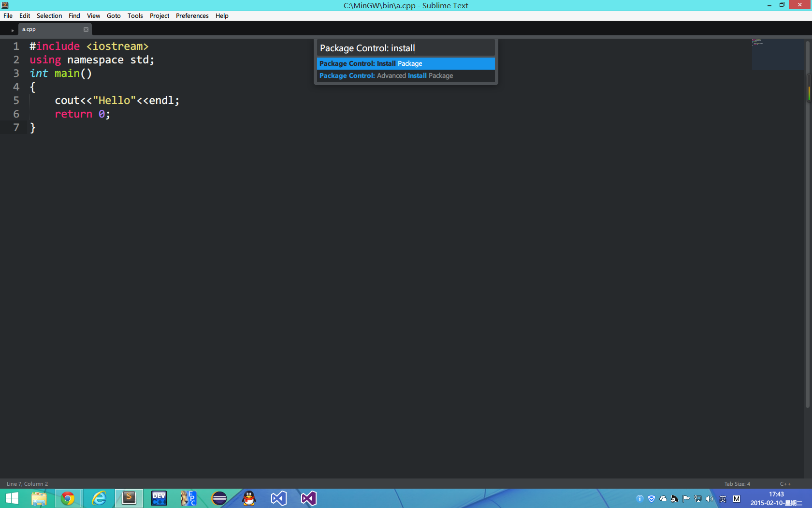Open the View menu
This screenshot has height=508, width=812.
[94, 16]
